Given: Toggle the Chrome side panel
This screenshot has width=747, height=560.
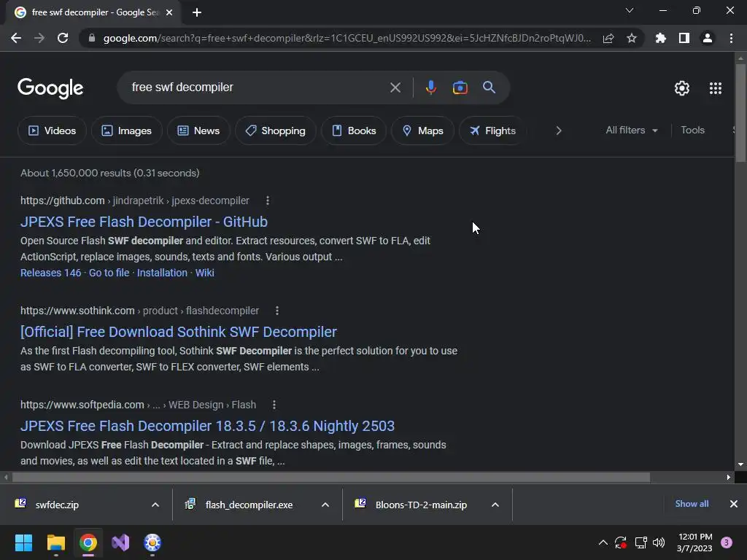Looking at the screenshot, I should [684, 38].
